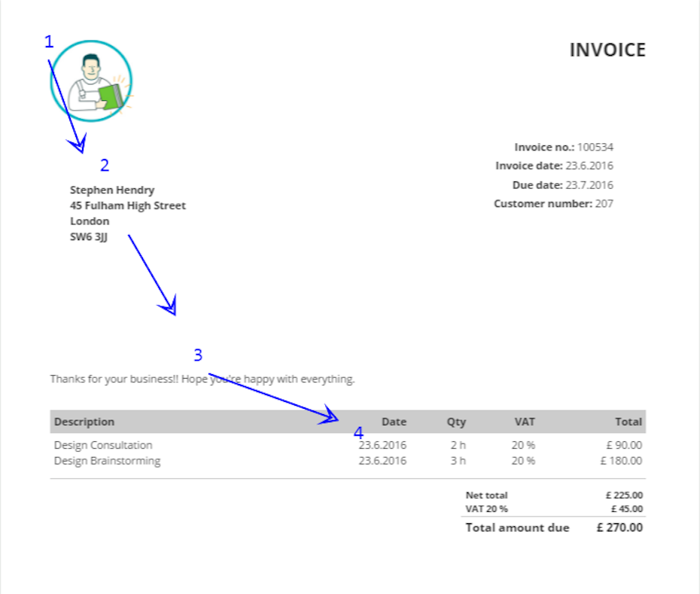700x594 pixels.
Task: Select the address line 45 Fulham High Street
Action: [x=128, y=206]
